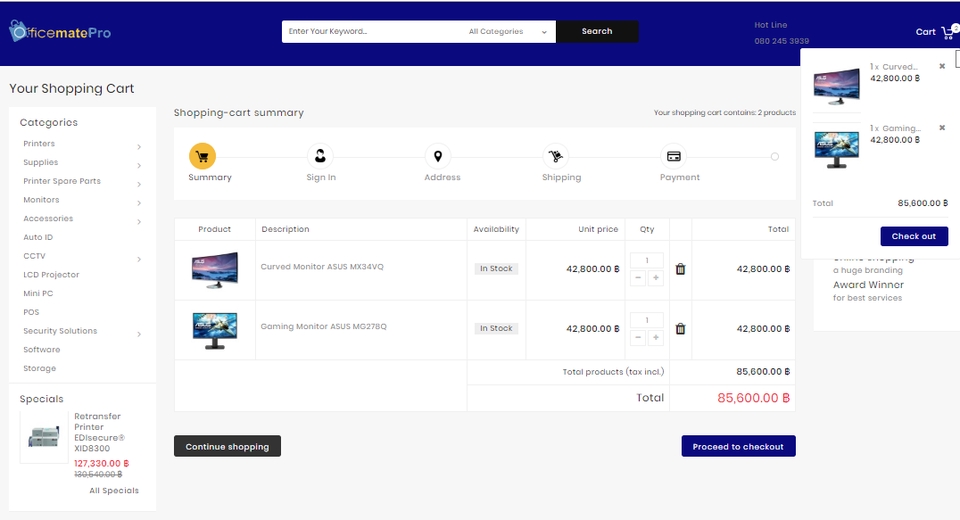
Task: Open the Mini PC category
Action: coord(38,293)
